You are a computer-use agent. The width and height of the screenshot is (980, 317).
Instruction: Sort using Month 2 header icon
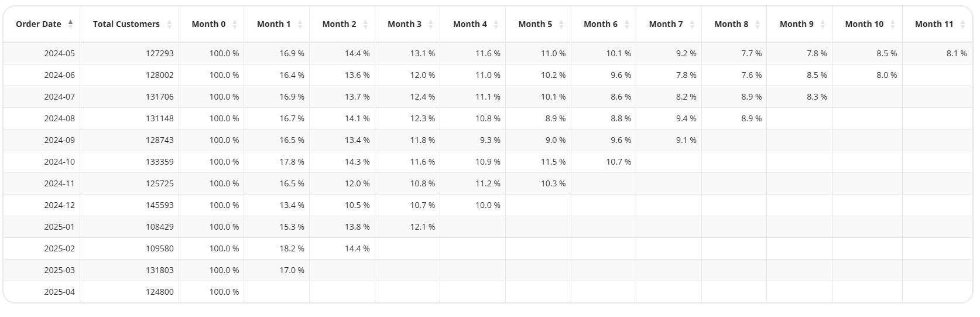(365, 24)
